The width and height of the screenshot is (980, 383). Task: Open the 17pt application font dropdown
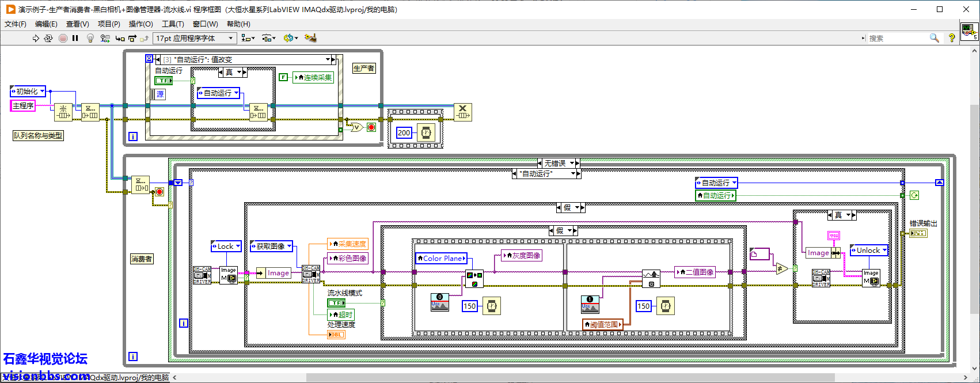pos(195,38)
